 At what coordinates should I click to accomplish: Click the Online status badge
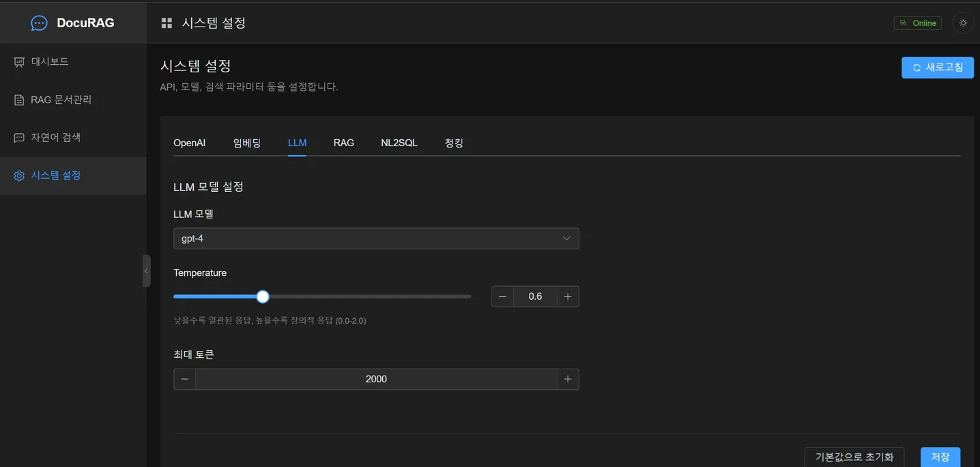click(x=917, y=22)
